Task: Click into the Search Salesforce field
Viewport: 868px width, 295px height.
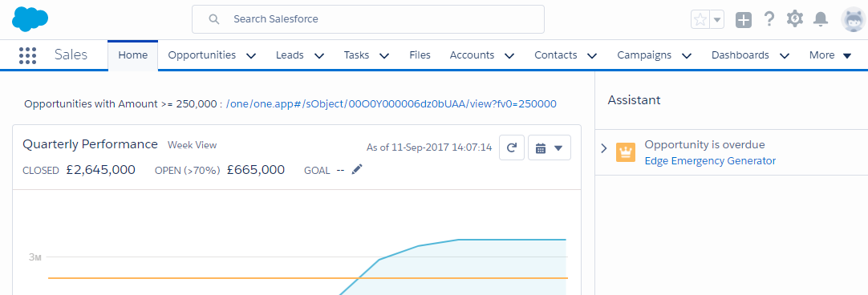Action: click(x=368, y=19)
